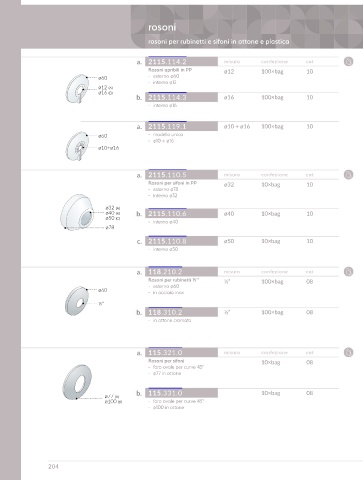Select the ø10+ø16 rosette product image
363x480 pixels.
(77, 146)
